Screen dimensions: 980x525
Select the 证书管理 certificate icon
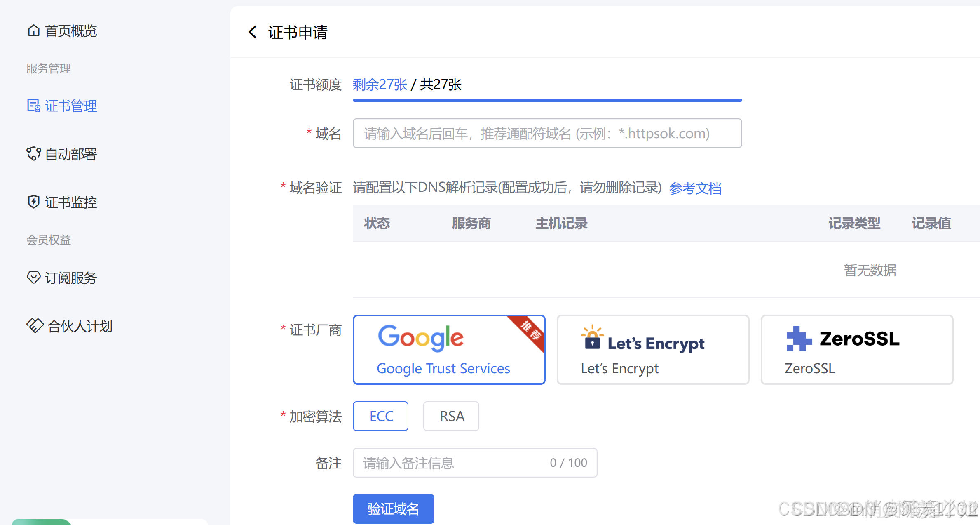[33, 106]
